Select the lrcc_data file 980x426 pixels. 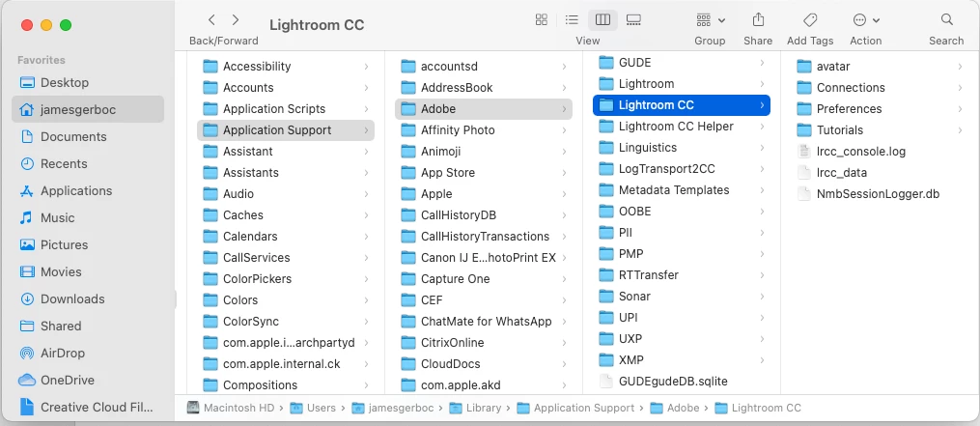coord(880,173)
